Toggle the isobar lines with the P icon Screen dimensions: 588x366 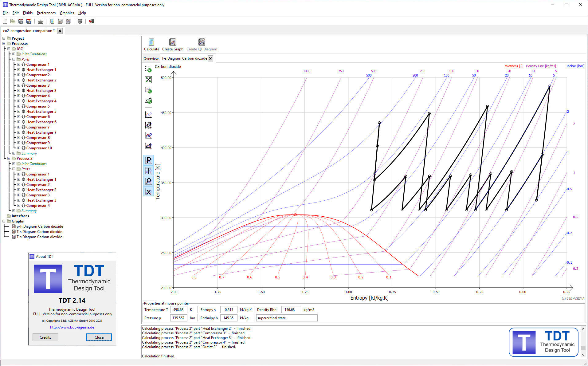[x=148, y=160]
